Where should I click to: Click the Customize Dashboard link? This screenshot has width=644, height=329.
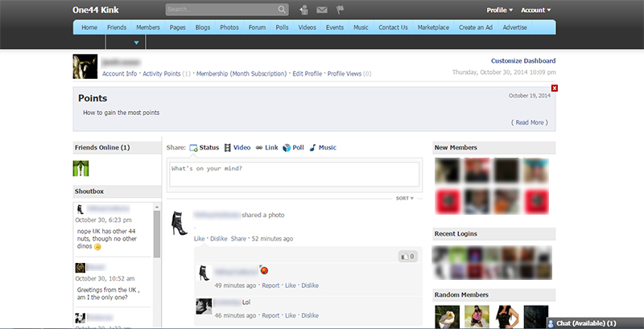coord(522,60)
